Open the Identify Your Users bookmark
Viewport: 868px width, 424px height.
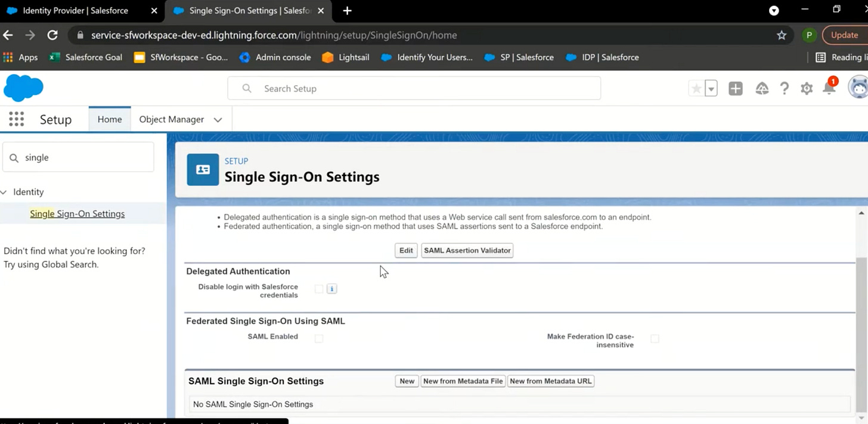(427, 57)
